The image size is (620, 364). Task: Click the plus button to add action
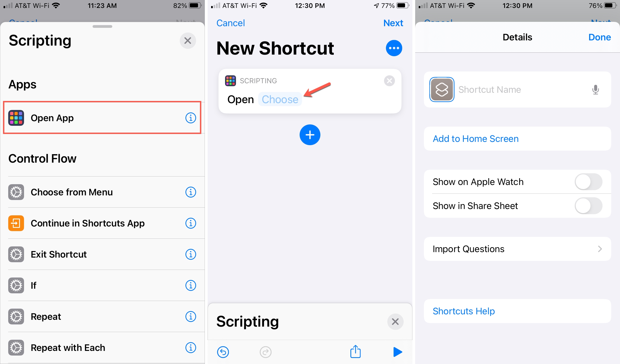click(x=309, y=135)
